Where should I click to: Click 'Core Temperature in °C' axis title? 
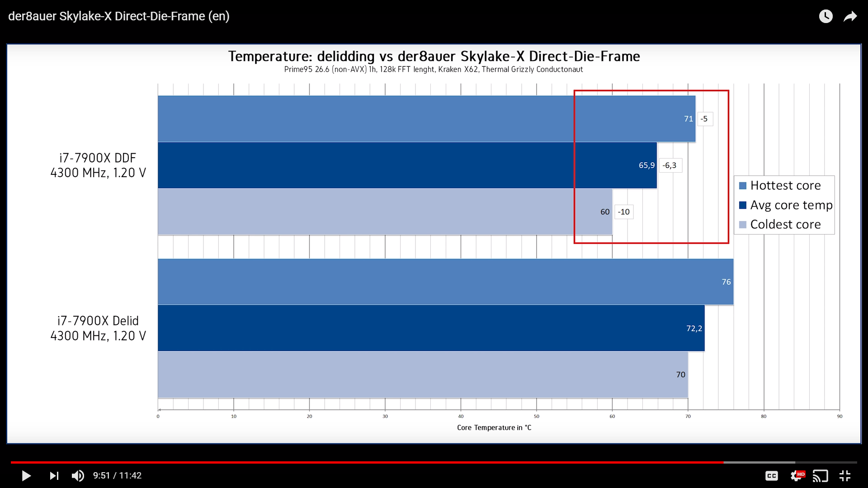(x=494, y=428)
